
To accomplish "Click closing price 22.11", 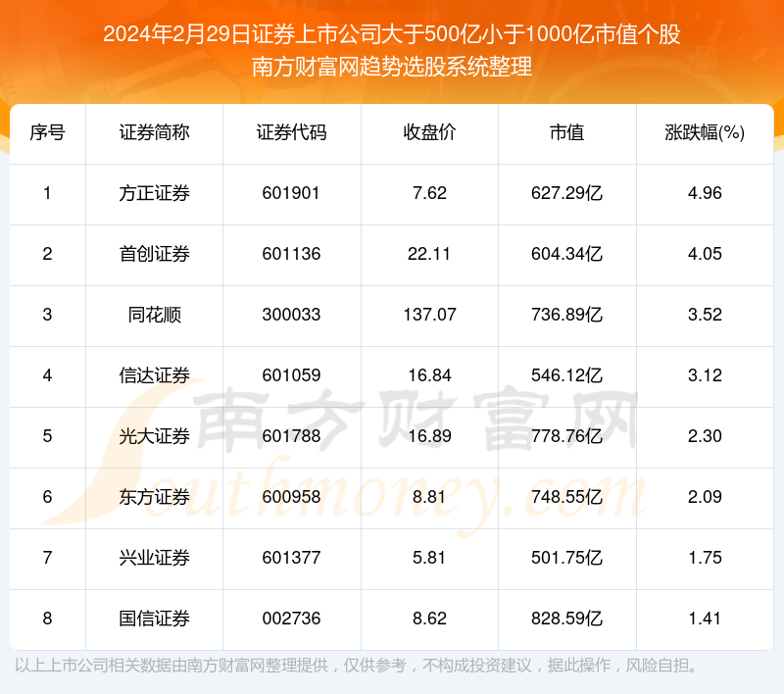I will click(429, 254).
